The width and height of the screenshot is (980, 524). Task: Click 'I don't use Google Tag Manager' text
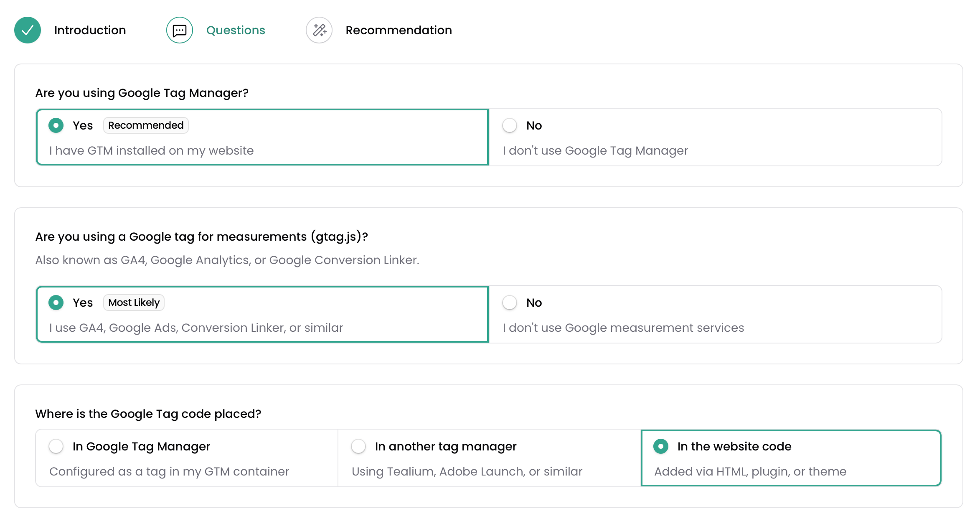pyautogui.click(x=595, y=150)
